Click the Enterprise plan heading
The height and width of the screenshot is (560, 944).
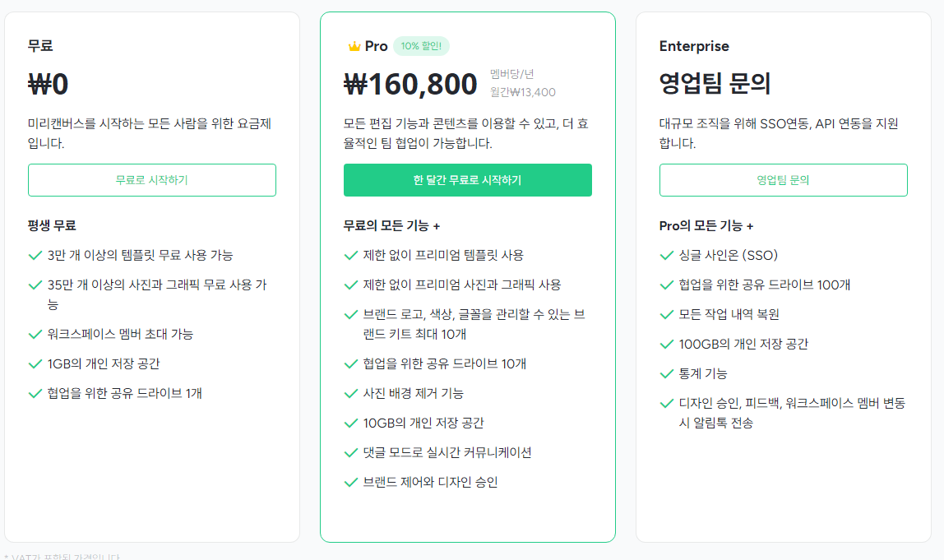pyautogui.click(x=694, y=46)
